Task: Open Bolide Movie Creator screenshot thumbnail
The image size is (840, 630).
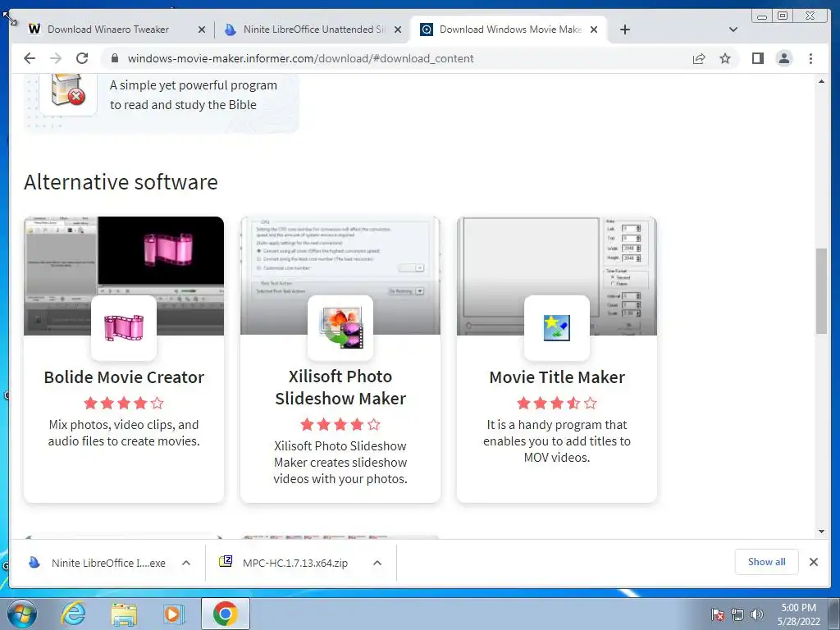Action: click(x=124, y=276)
